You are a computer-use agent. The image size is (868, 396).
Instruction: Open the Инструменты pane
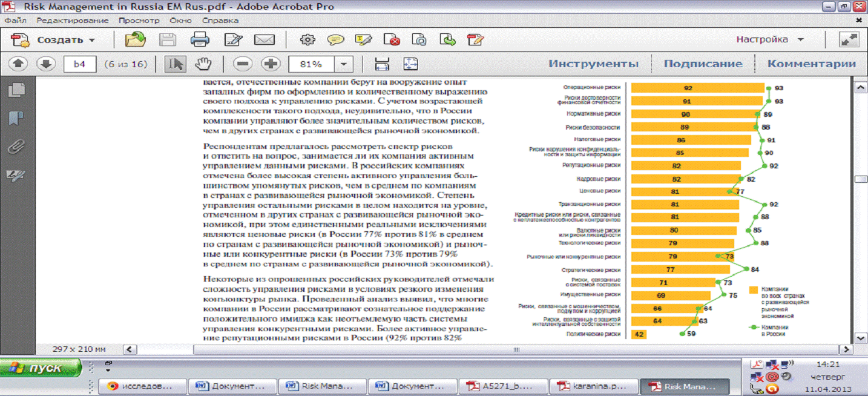[593, 64]
